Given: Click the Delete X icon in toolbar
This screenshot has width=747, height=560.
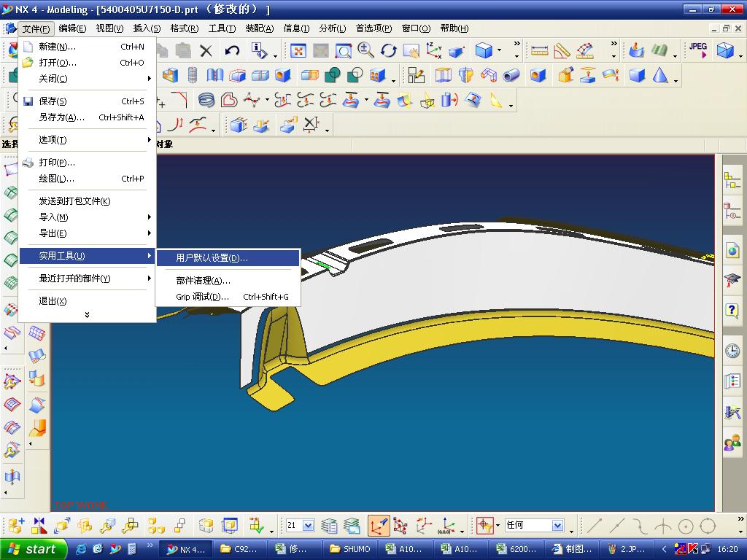Looking at the screenshot, I should click(206, 51).
